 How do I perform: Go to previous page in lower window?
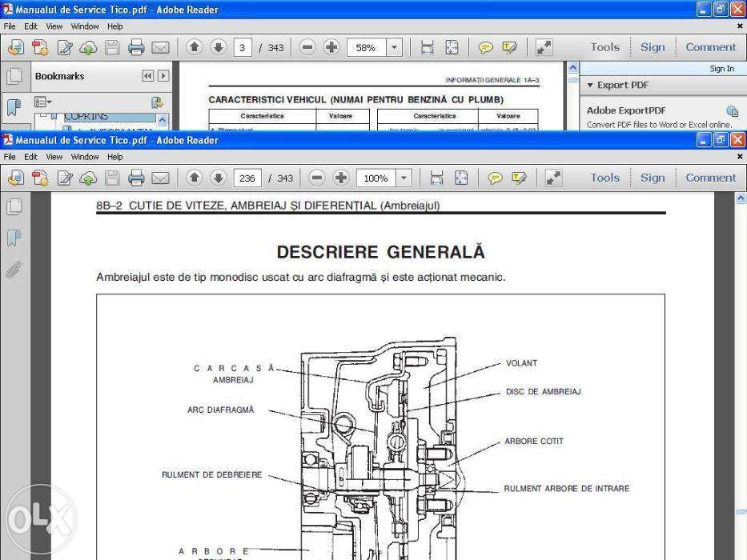pos(194,178)
